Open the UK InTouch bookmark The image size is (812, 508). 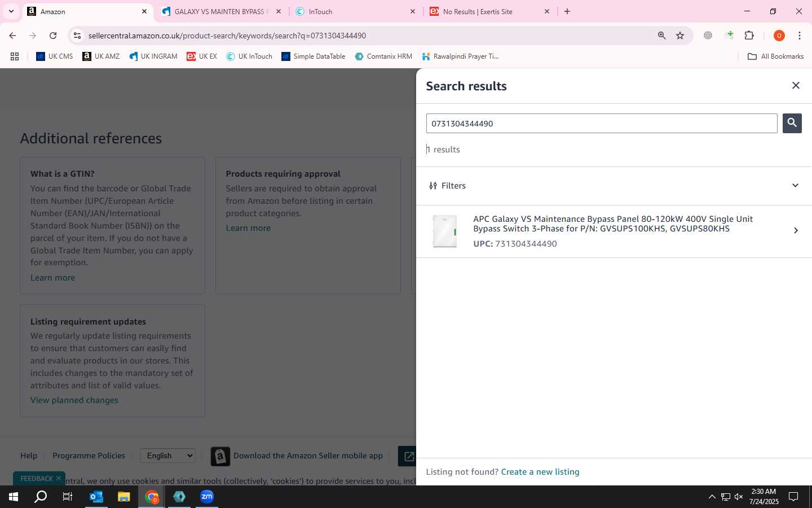coord(249,56)
